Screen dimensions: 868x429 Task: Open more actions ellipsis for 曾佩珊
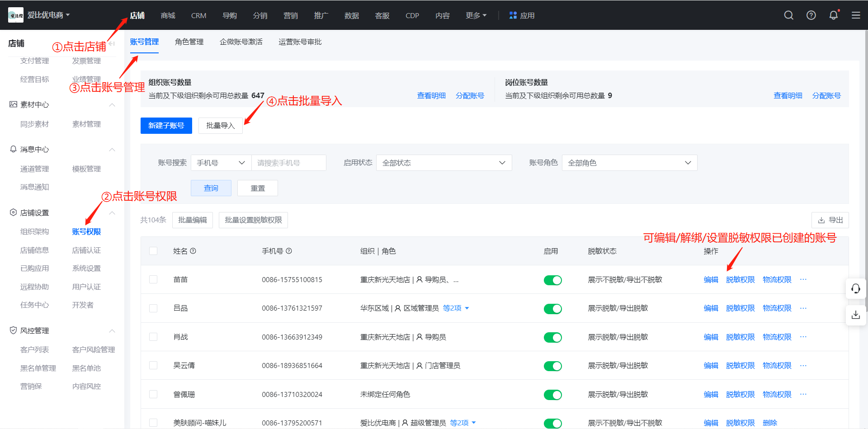803,394
